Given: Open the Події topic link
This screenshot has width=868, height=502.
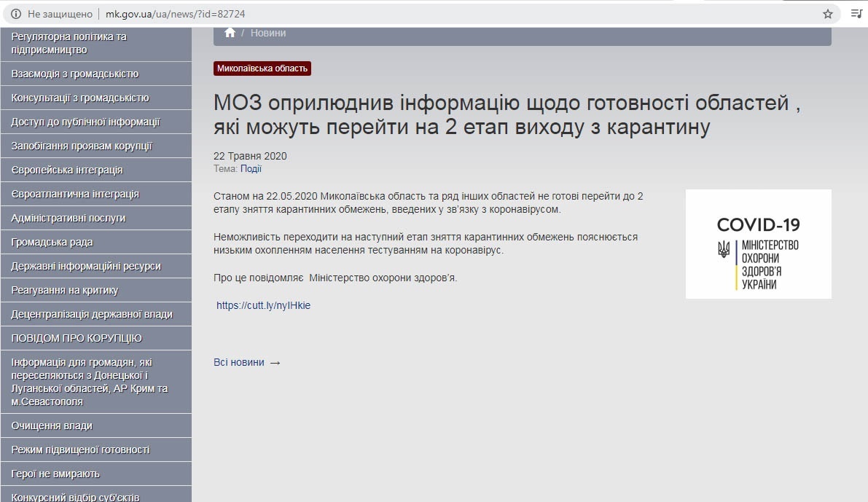Looking at the screenshot, I should point(251,169).
